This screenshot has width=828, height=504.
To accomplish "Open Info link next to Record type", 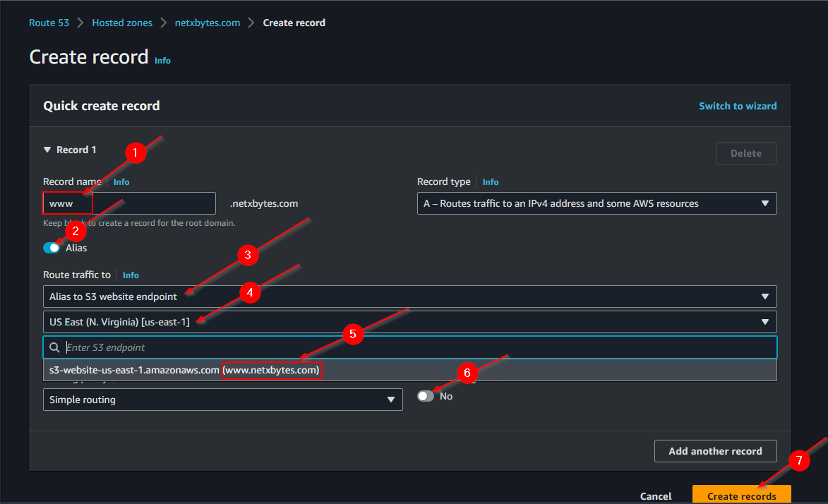I will tap(491, 182).
